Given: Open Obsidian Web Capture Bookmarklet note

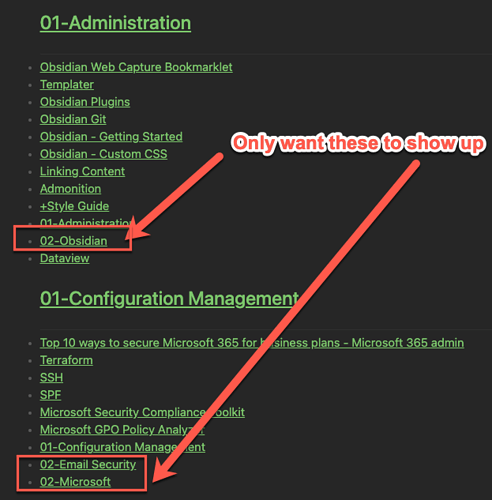Looking at the screenshot, I should (136, 67).
